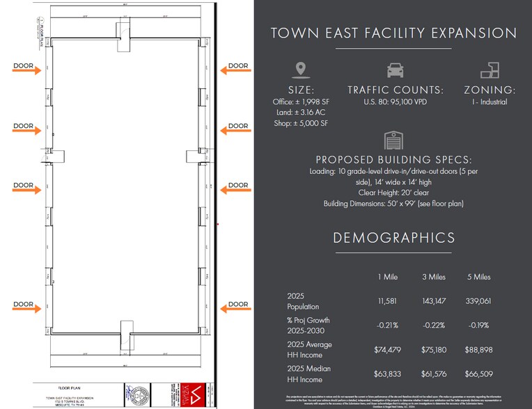Select 'Shop: ± 5,000 SF' line

(301, 123)
